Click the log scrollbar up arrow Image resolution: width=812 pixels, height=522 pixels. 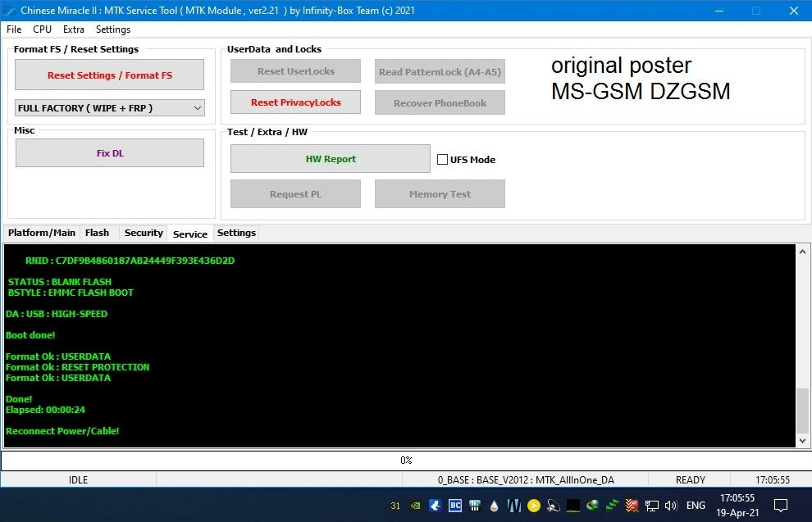tap(802, 252)
